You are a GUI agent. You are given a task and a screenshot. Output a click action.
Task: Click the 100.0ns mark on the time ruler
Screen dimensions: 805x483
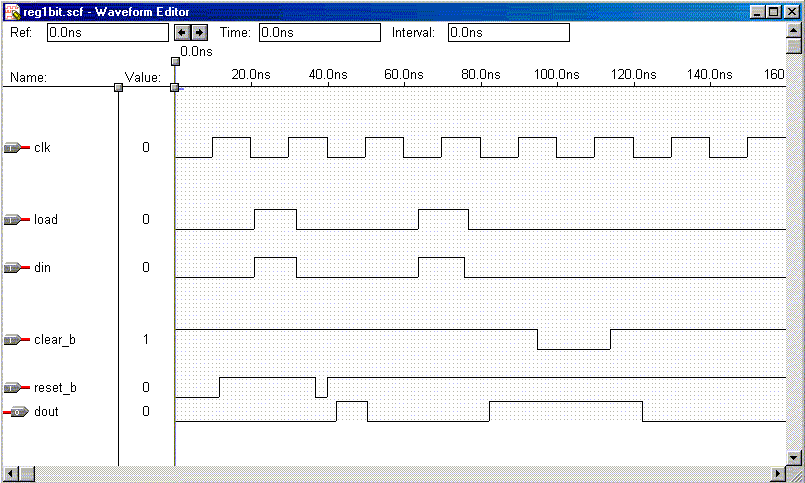click(557, 75)
